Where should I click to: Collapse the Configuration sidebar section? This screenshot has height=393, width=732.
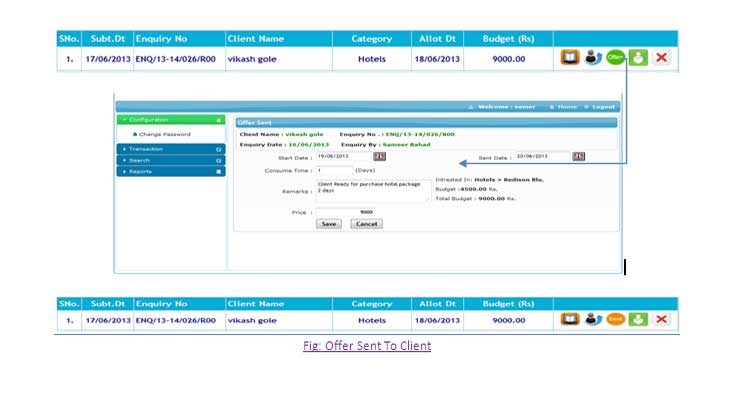click(171, 120)
